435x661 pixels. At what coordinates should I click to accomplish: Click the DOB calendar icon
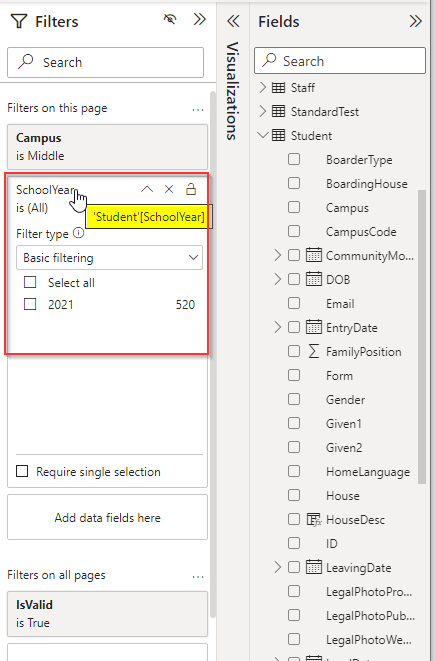(x=314, y=279)
